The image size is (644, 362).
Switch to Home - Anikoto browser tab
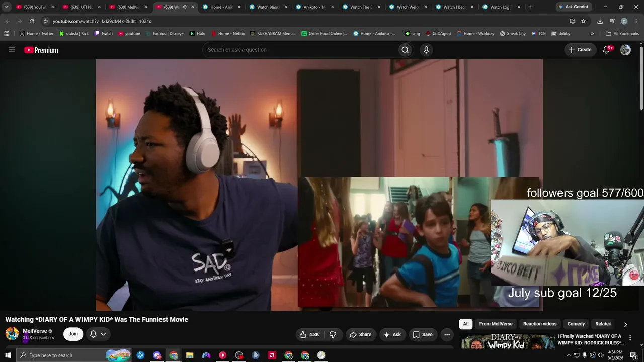[217, 7]
